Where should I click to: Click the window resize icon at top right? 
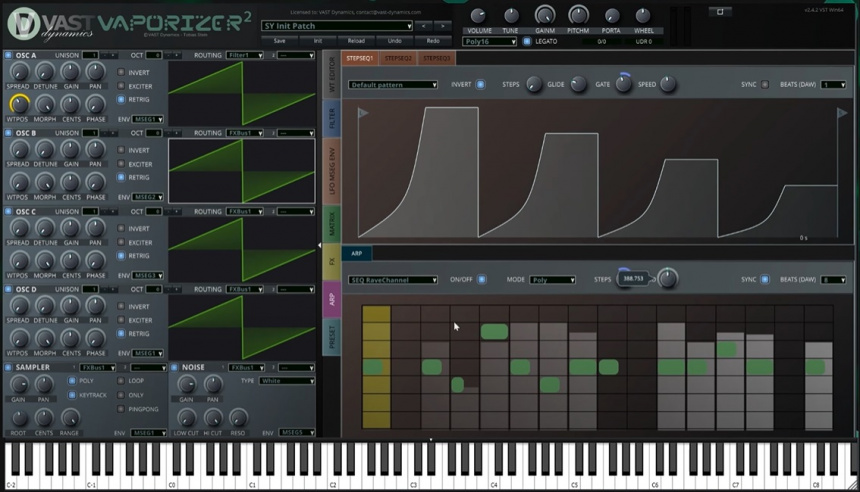pyautogui.click(x=720, y=11)
